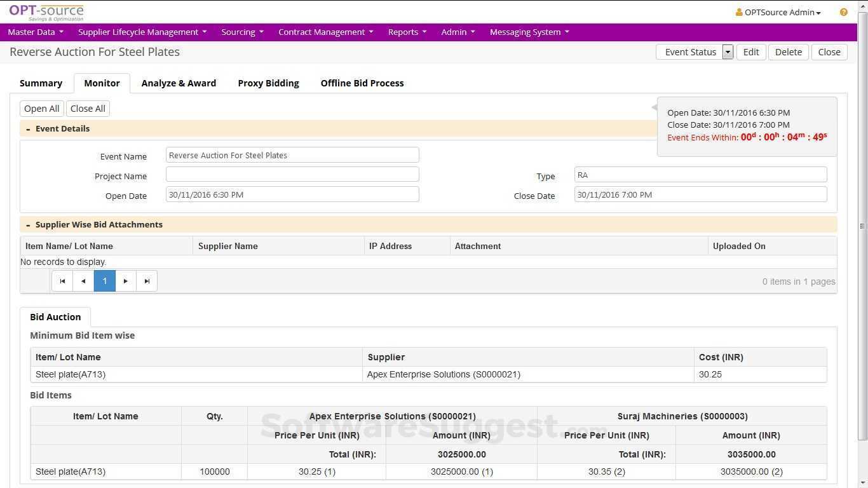The width and height of the screenshot is (868, 488).
Task: Switch to the Analyze & Award tab
Action: click(x=179, y=83)
